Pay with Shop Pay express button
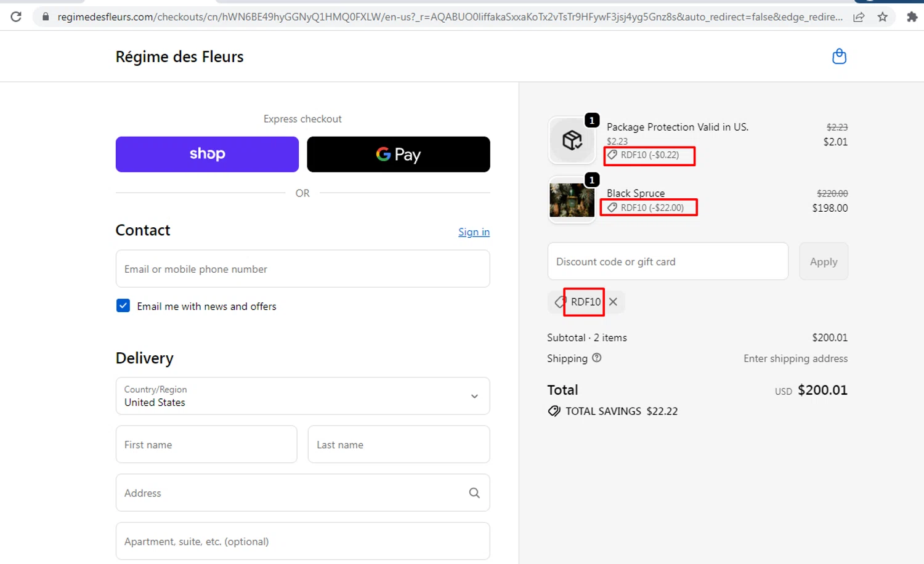Viewport: 924px width, 564px height. pyautogui.click(x=207, y=154)
